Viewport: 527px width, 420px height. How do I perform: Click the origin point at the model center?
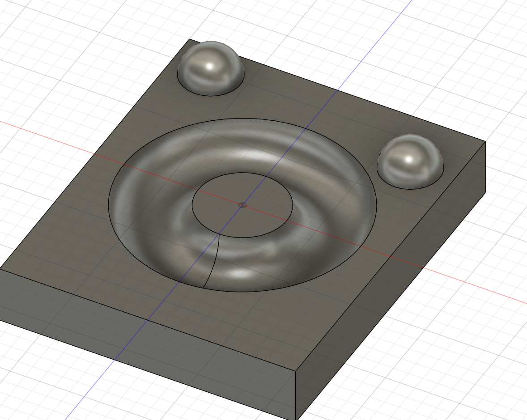(x=242, y=205)
